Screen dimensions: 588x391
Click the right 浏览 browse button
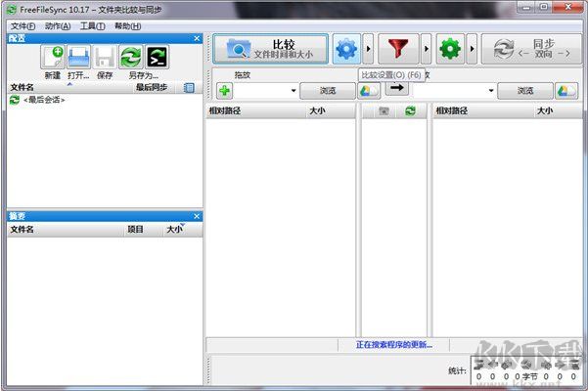pos(525,91)
